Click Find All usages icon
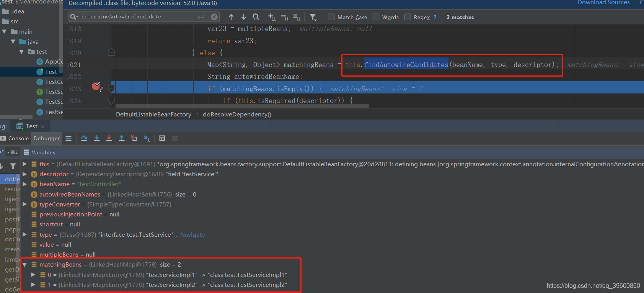This screenshot has height=293, width=644. point(256,17)
